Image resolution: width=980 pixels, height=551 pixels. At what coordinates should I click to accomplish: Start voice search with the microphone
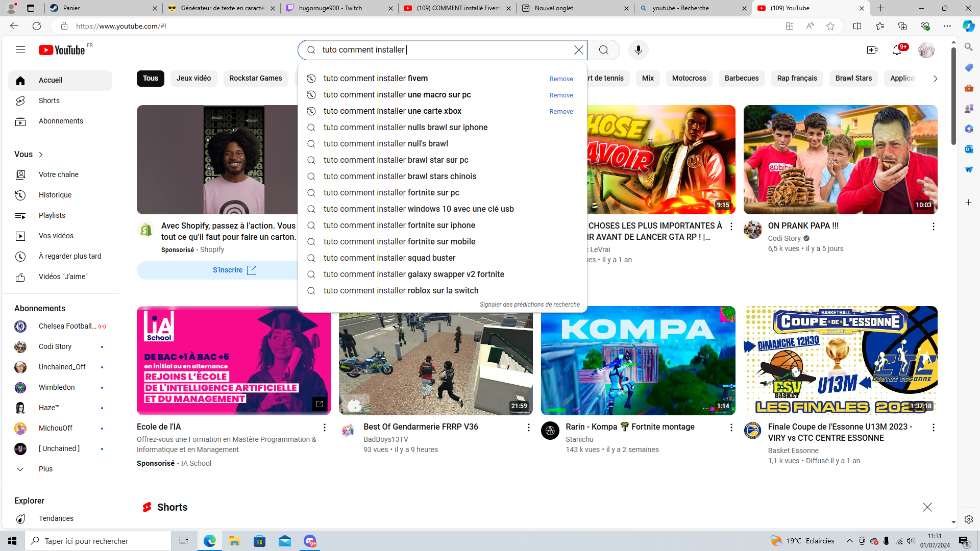[638, 50]
